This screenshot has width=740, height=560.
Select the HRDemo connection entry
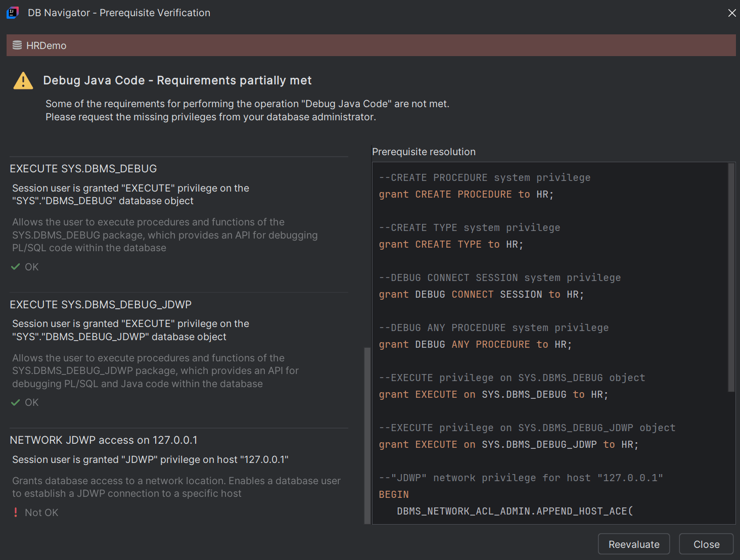tap(47, 45)
